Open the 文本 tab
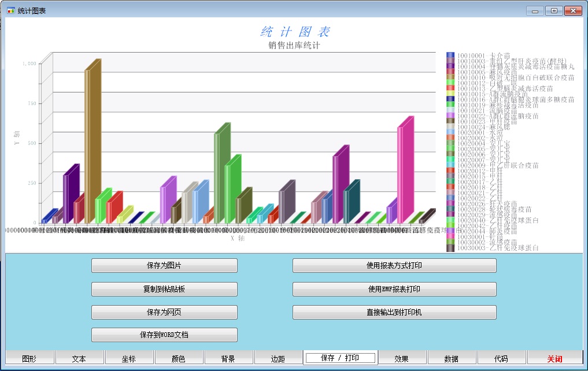 (79, 358)
